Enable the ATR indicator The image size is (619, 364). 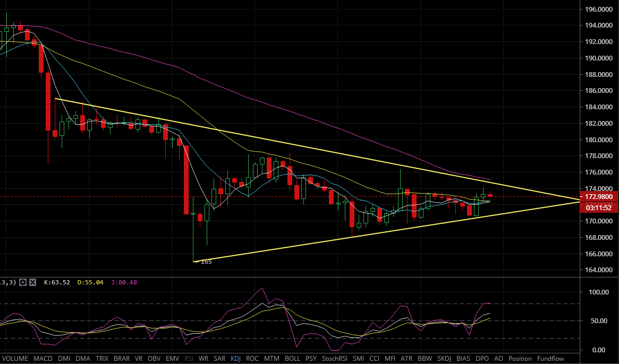click(x=406, y=359)
